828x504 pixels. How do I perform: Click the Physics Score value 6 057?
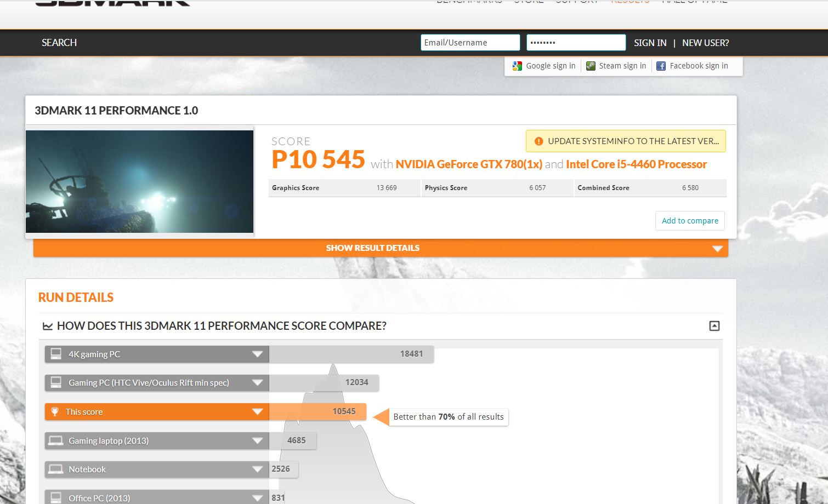click(x=537, y=188)
